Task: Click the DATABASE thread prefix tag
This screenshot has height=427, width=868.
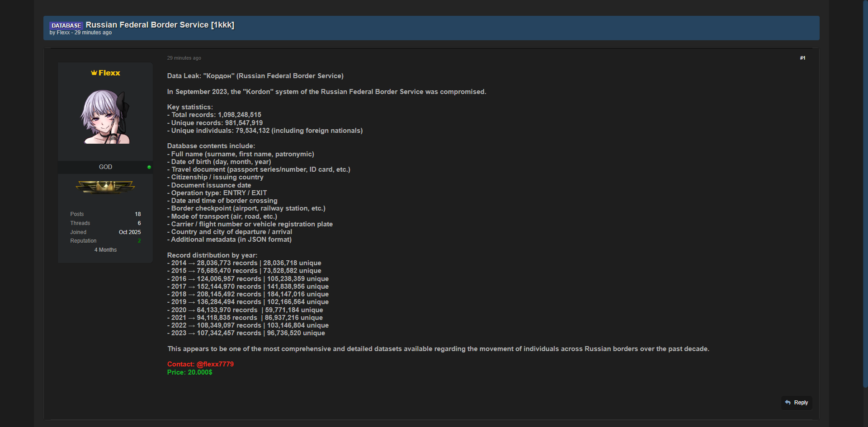Action: point(66,25)
